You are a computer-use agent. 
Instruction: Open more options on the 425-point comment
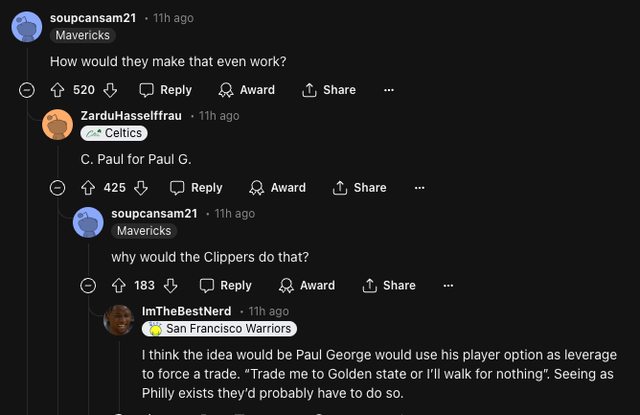tap(420, 188)
